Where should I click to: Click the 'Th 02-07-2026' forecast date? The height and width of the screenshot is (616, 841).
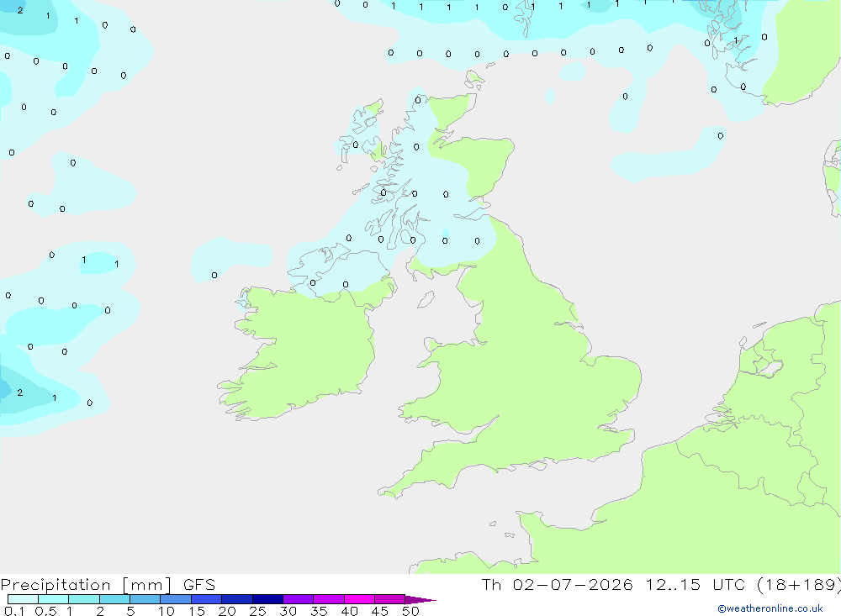(557, 584)
